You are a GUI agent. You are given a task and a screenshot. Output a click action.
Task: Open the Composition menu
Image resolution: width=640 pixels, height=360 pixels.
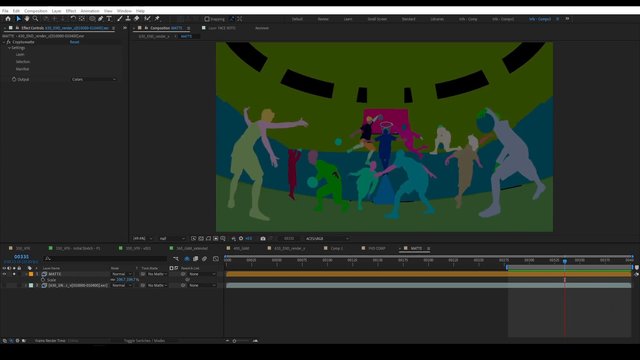pos(36,11)
